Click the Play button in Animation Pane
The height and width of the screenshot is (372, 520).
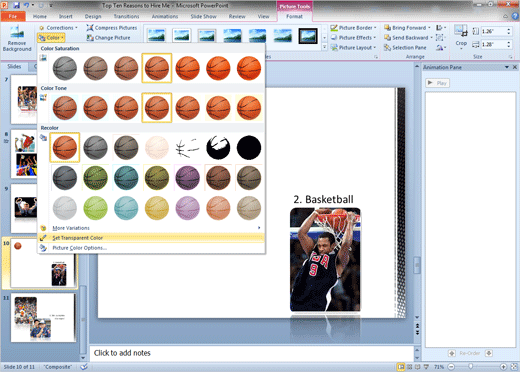[x=438, y=83]
